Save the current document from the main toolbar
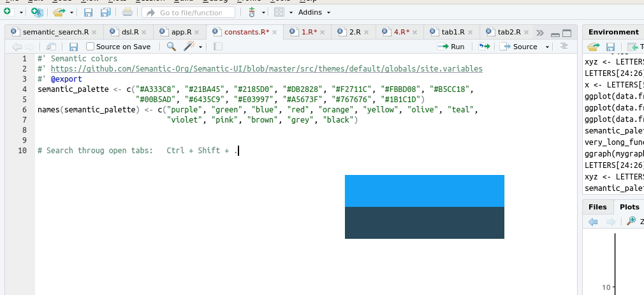The height and width of the screenshot is (295, 644). [x=88, y=12]
